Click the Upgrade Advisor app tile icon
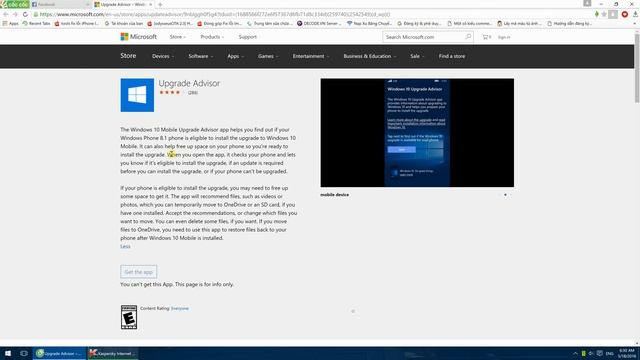The height and width of the screenshot is (360, 640). coord(137,95)
